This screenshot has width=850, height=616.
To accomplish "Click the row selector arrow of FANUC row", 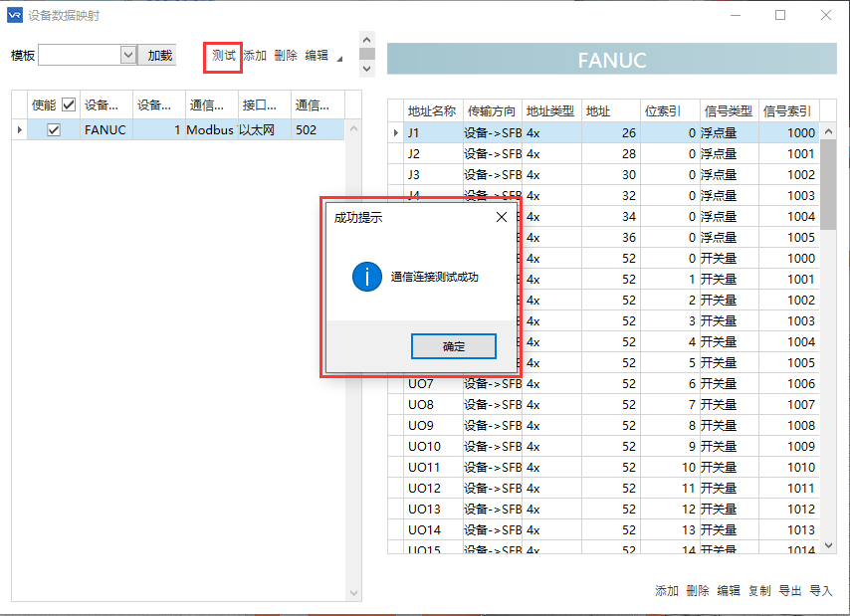I will click(x=20, y=130).
